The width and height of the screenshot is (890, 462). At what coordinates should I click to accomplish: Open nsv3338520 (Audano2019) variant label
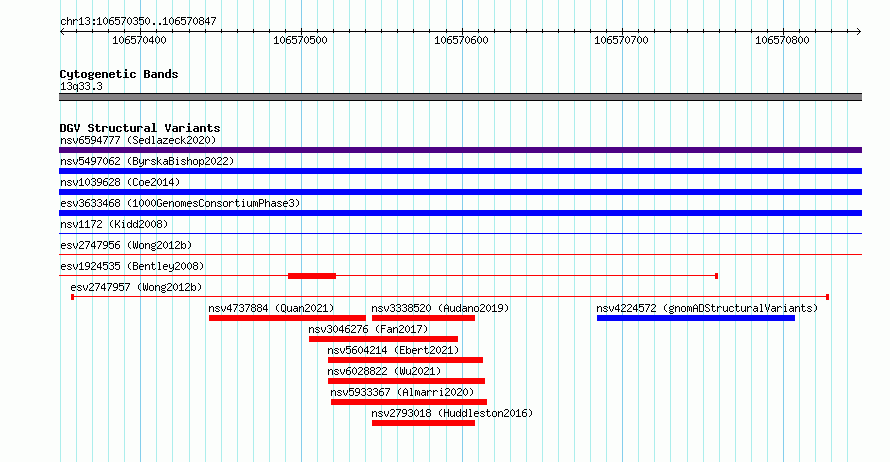tap(440, 308)
